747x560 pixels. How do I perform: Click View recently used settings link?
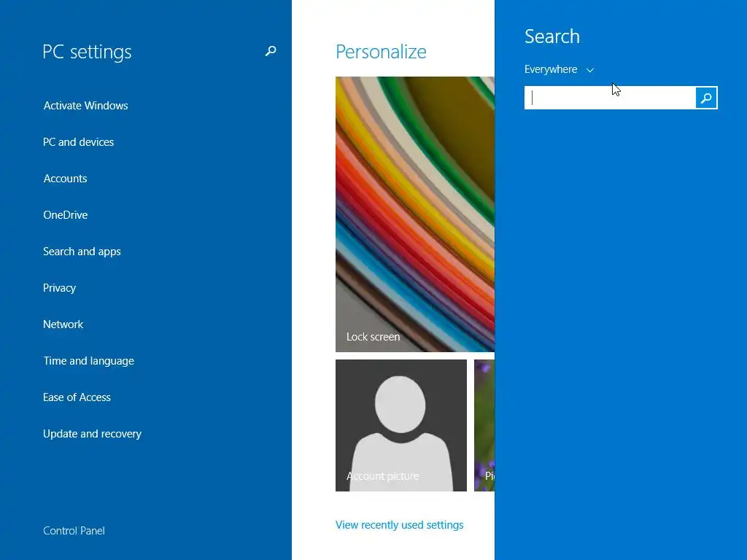click(x=399, y=525)
